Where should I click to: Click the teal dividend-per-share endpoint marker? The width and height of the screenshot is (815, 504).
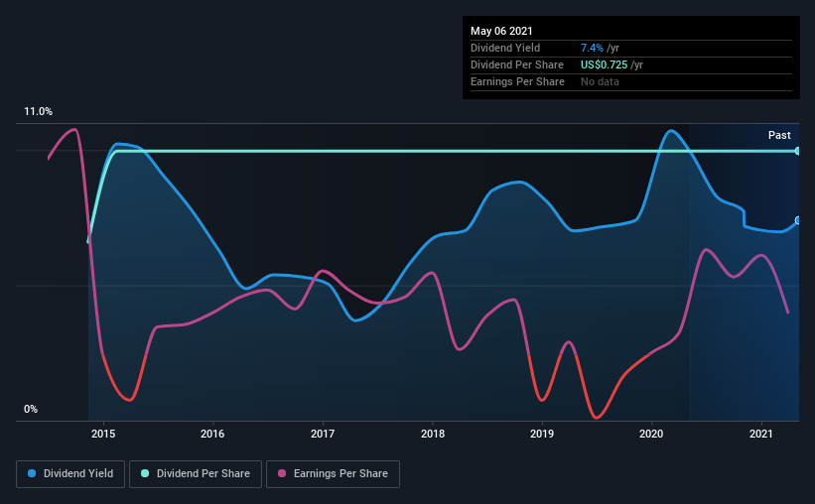click(797, 151)
